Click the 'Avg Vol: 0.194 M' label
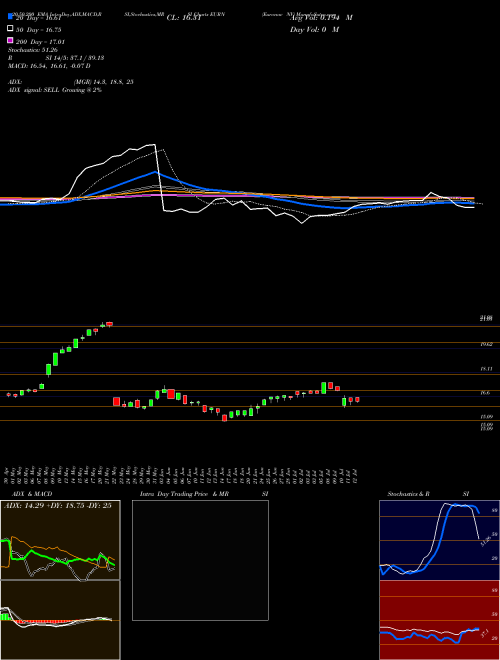 (322, 18)
